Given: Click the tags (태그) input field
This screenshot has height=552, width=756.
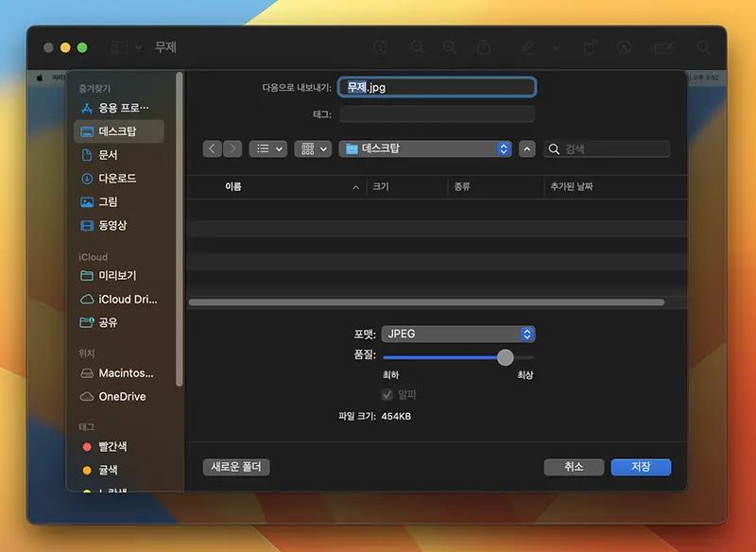Looking at the screenshot, I should [x=437, y=114].
